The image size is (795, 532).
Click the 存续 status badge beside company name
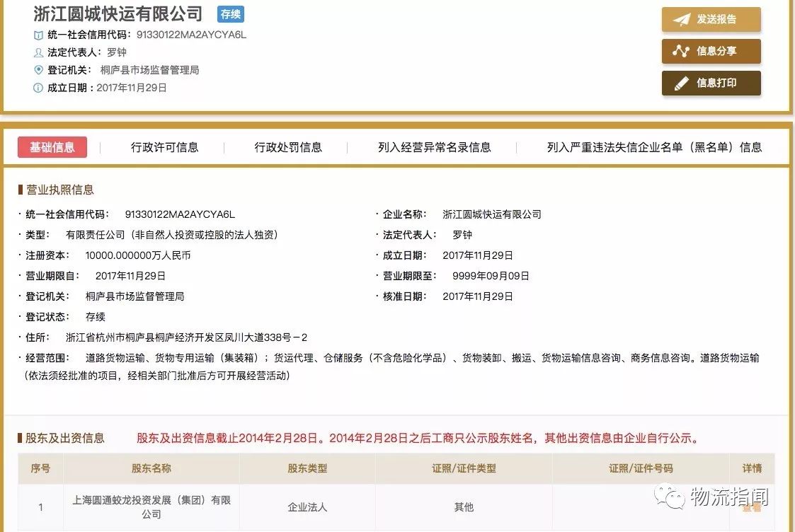pyautogui.click(x=231, y=14)
